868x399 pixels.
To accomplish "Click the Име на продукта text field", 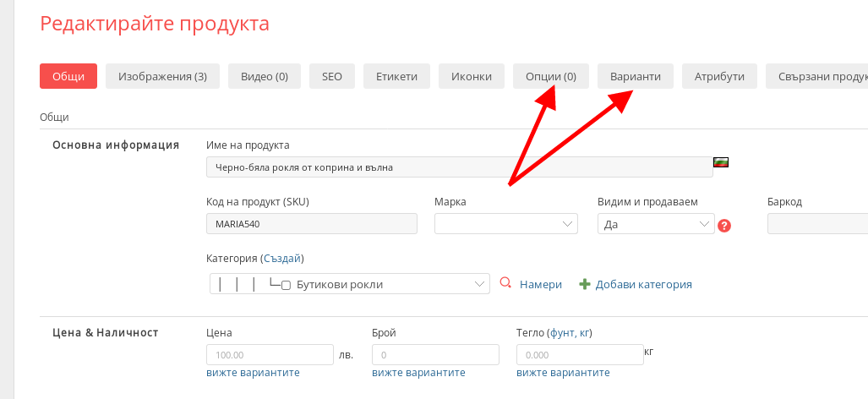I will coord(459,167).
